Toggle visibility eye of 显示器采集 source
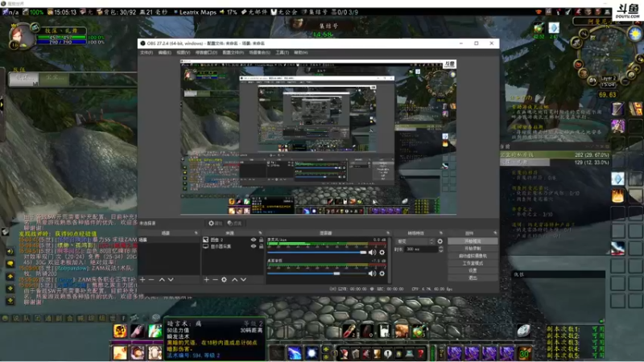 coord(254,246)
